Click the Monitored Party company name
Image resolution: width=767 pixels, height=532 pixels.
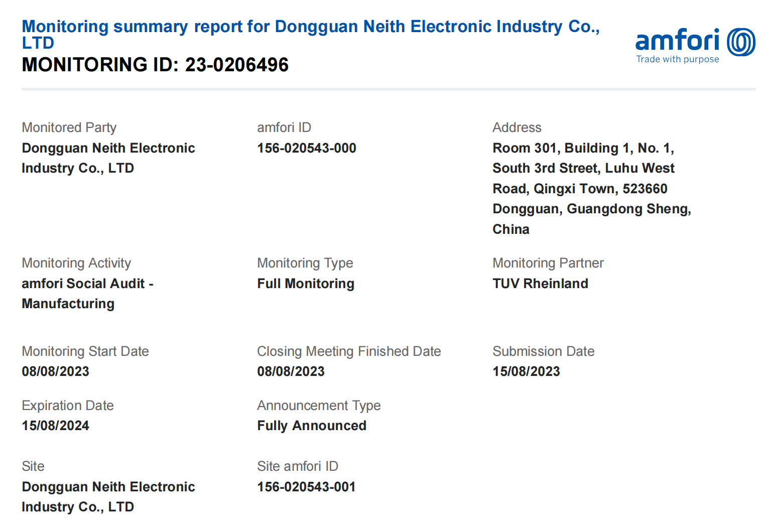[108, 158]
